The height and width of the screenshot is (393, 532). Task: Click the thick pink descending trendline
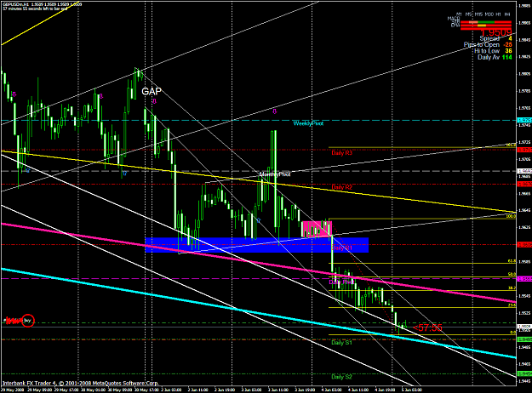[x=259, y=263]
